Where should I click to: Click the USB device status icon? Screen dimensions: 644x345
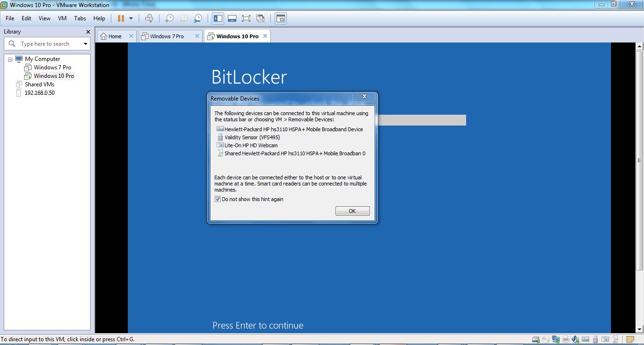click(x=595, y=339)
